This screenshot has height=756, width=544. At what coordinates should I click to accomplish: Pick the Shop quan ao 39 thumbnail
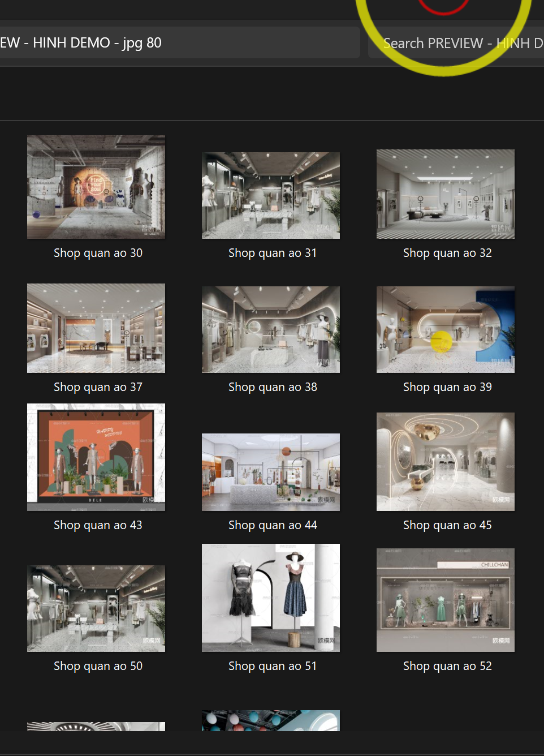tap(446, 329)
